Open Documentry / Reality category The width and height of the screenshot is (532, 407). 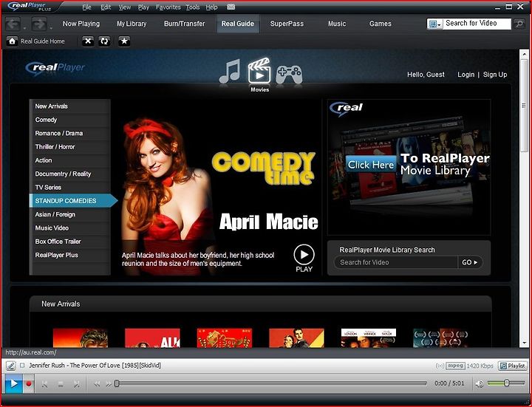pos(70,174)
